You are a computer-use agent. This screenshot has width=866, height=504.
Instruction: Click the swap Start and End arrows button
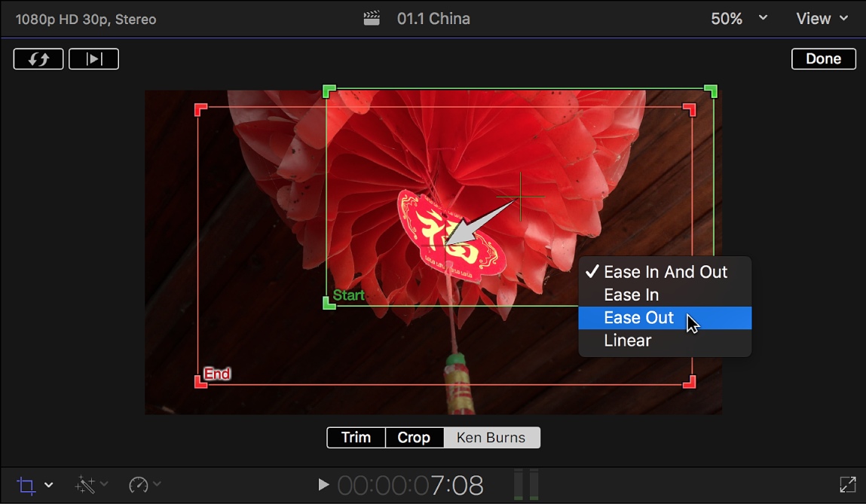[x=38, y=59]
